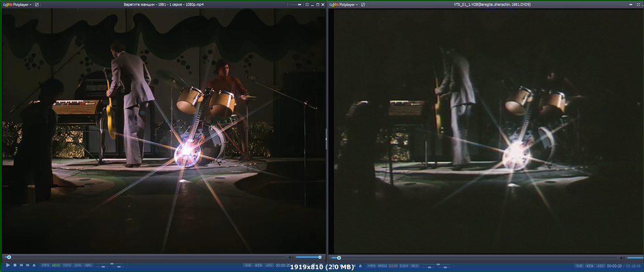Click the MPG container badge in the right player
Screen dimensions: 644x272
tap(372, 266)
